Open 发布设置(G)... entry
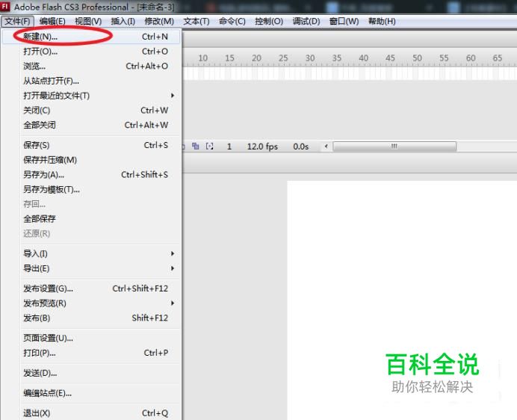The width and height of the screenshot is (517, 420). 91,288
